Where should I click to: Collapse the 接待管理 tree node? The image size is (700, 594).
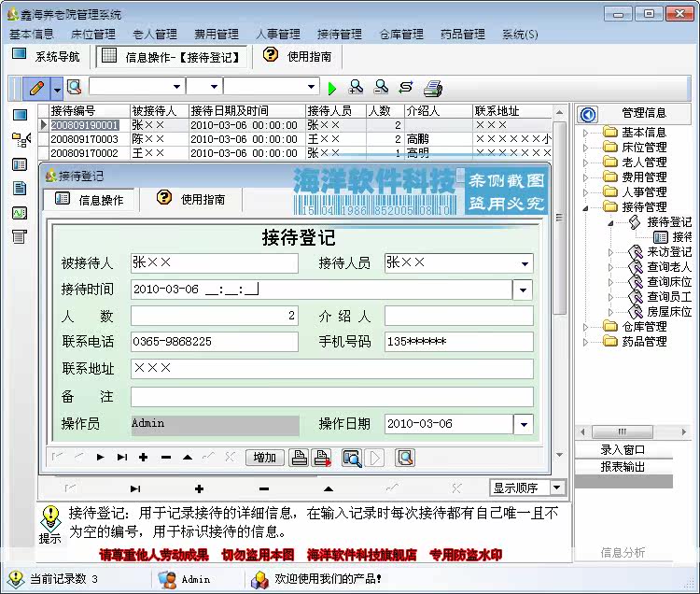pyautogui.click(x=585, y=207)
